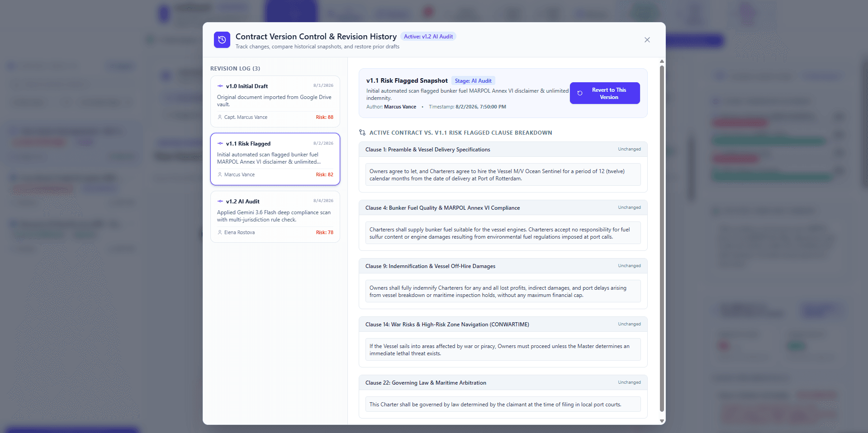This screenshot has width=868, height=433.
Task: Click the commit icon beside v1.0 Initial Draft
Action: 220,86
